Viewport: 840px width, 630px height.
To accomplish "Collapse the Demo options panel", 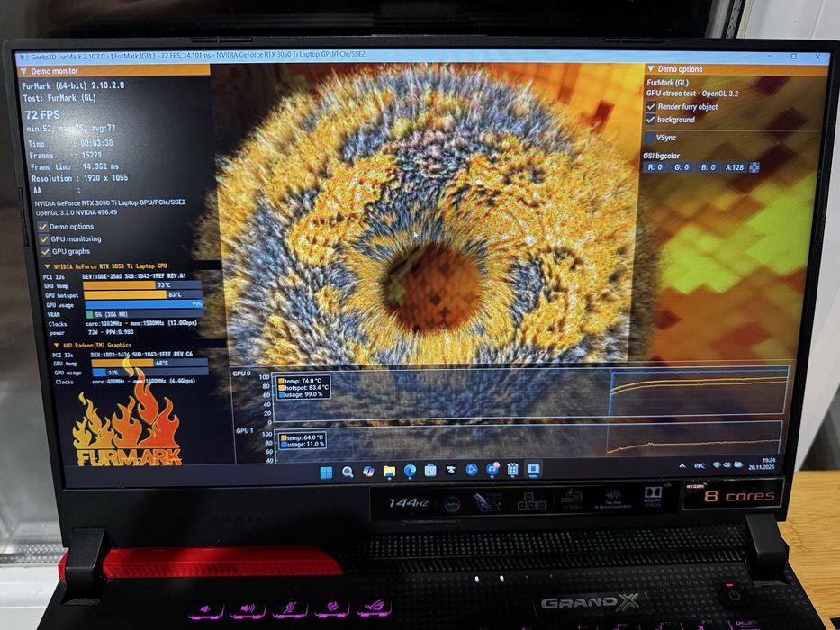I will 651,69.
